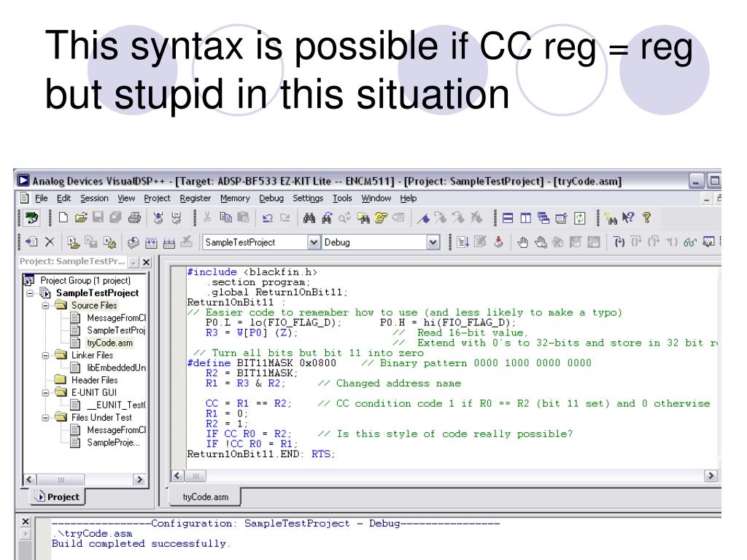This screenshot has height=560, width=747.
Task: Print the document with the printer icon
Action: pos(134,217)
